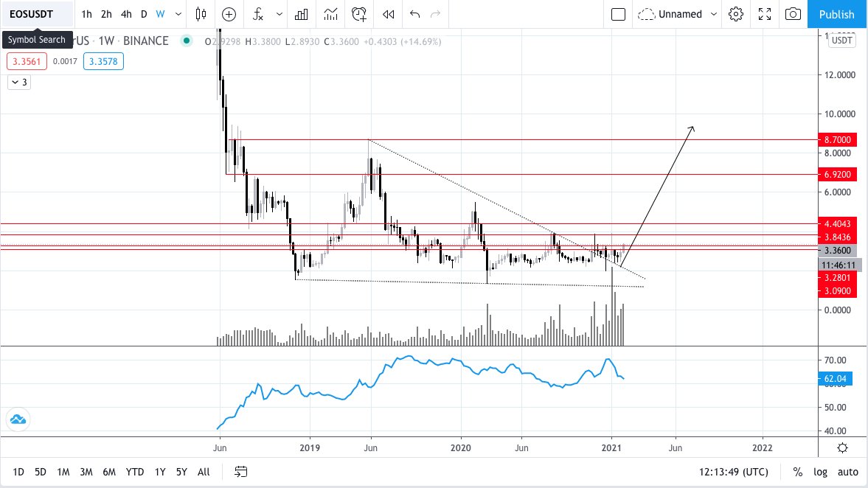This screenshot has height=488, width=868.
Task: Select the 4.4043 price line label
Action: 838,224
